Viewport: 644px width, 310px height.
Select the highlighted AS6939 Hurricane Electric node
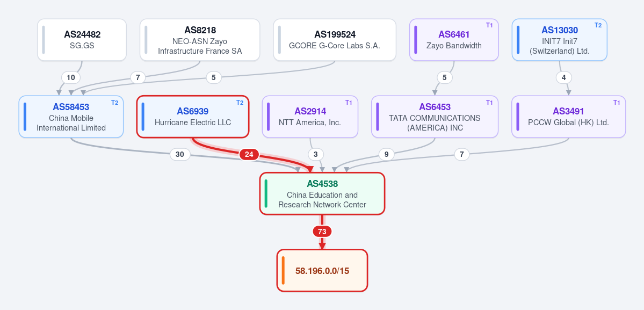(193, 117)
